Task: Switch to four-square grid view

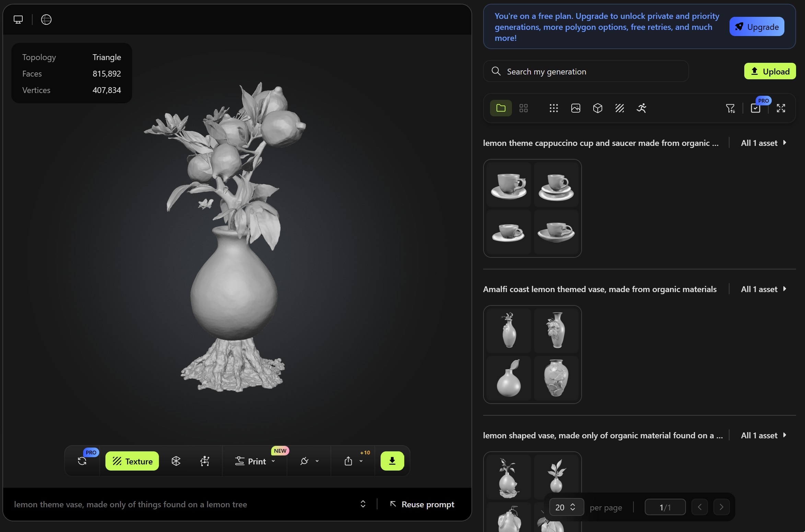Action: 524,108
